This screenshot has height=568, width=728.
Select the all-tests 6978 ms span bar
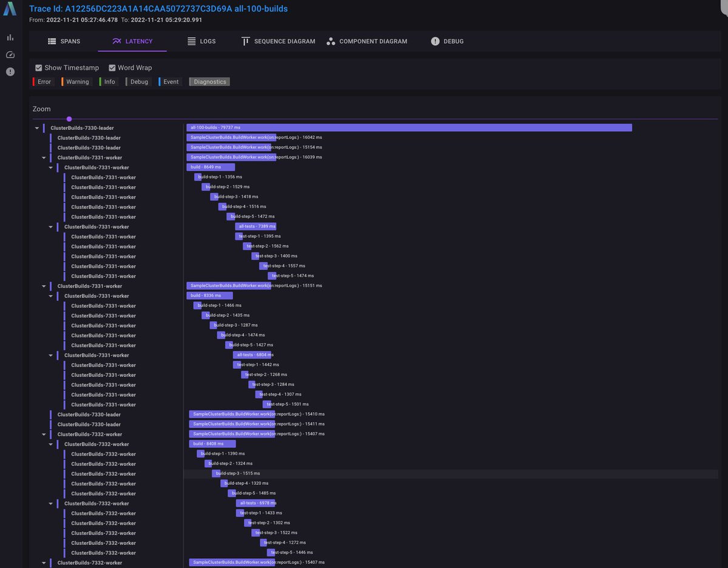pyautogui.click(x=257, y=503)
